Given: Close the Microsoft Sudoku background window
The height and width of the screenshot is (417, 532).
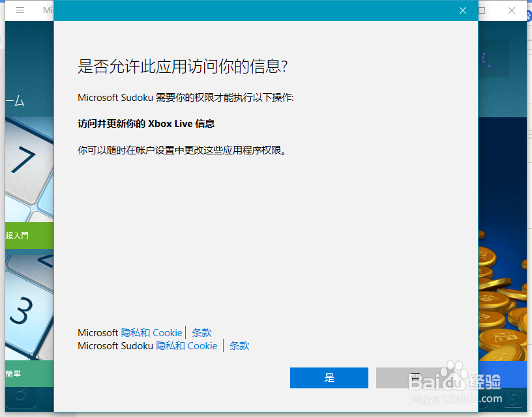Looking at the screenshot, I should coord(512,10).
